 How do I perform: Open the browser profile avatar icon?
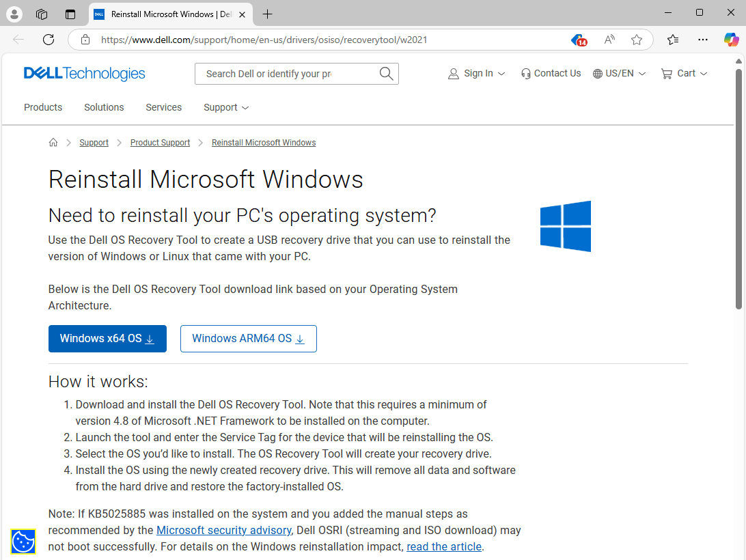tap(14, 14)
